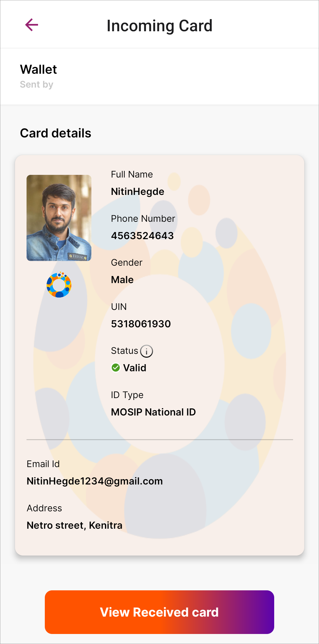319x644 pixels.
Task: Open the Status info icon
Action: click(x=147, y=351)
